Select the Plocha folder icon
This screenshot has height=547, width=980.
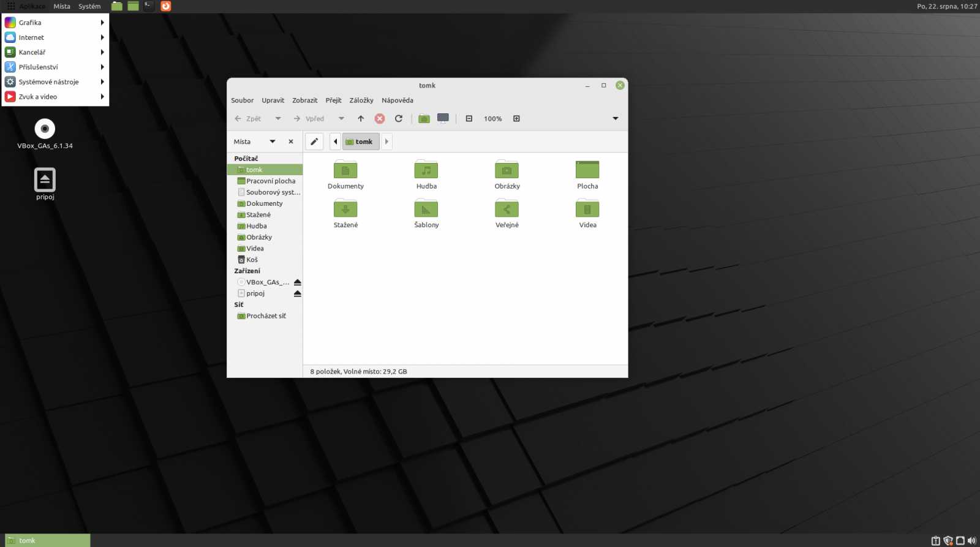[587, 170]
